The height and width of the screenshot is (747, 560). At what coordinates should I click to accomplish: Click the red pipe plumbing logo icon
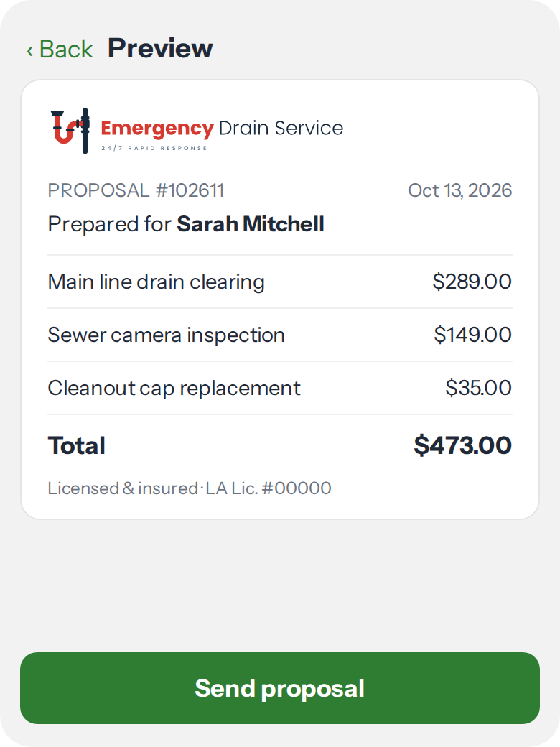(x=70, y=131)
